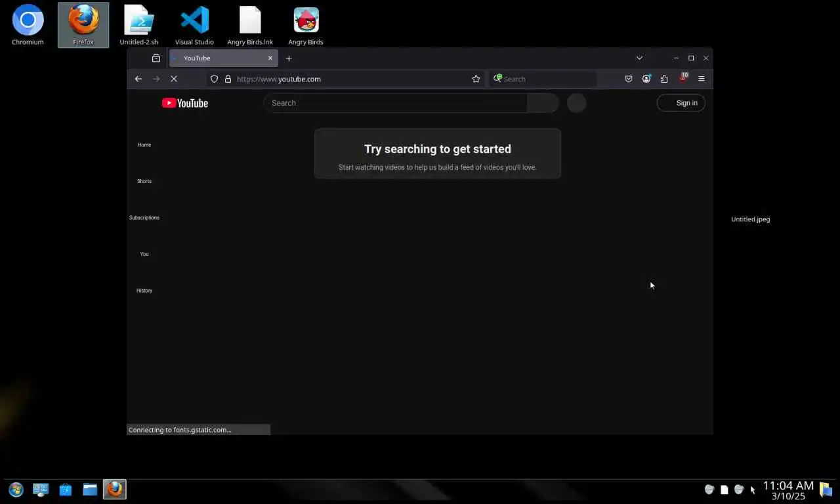
Task: Close the YouTube tab
Action: pos(270,58)
